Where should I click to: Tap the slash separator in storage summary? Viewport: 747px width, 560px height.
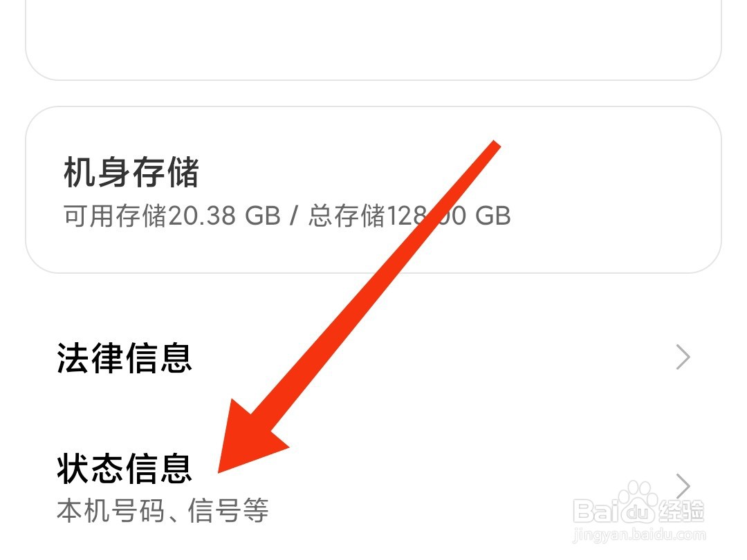point(294,216)
